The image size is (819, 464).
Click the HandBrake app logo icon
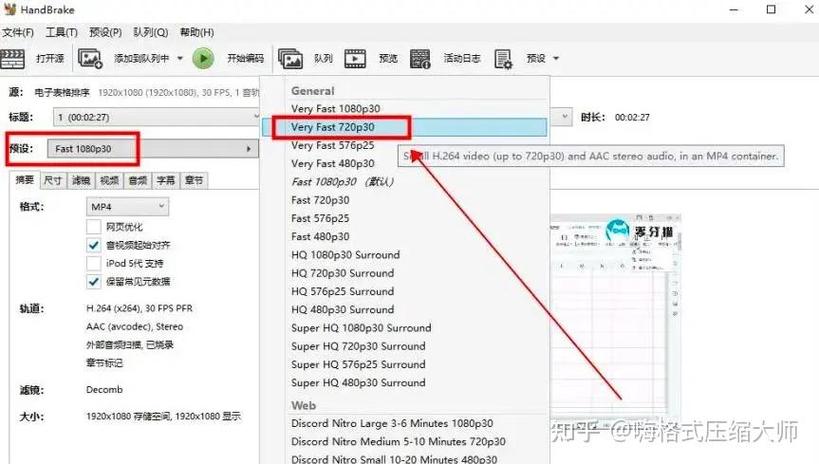tap(10, 9)
